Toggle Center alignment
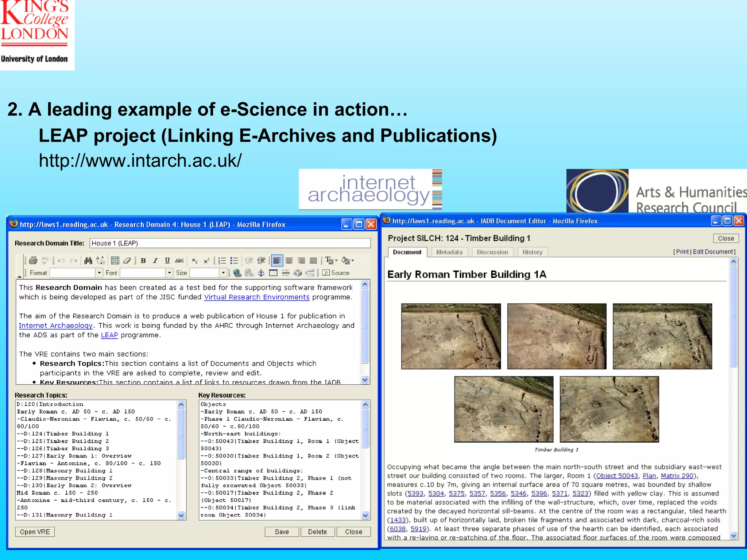 (x=289, y=260)
